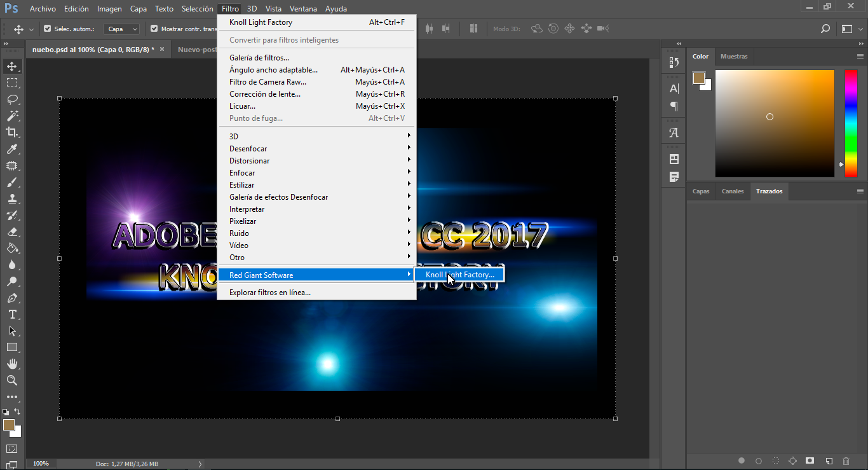Delete current path with trash icon
Image resolution: width=868 pixels, height=470 pixels.
(846, 460)
